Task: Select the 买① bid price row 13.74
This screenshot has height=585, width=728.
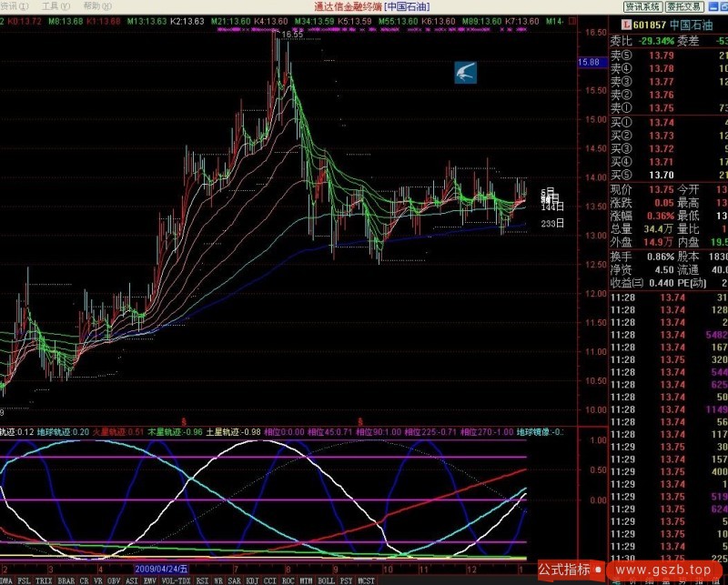Action: pyautogui.click(x=660, y=122)
